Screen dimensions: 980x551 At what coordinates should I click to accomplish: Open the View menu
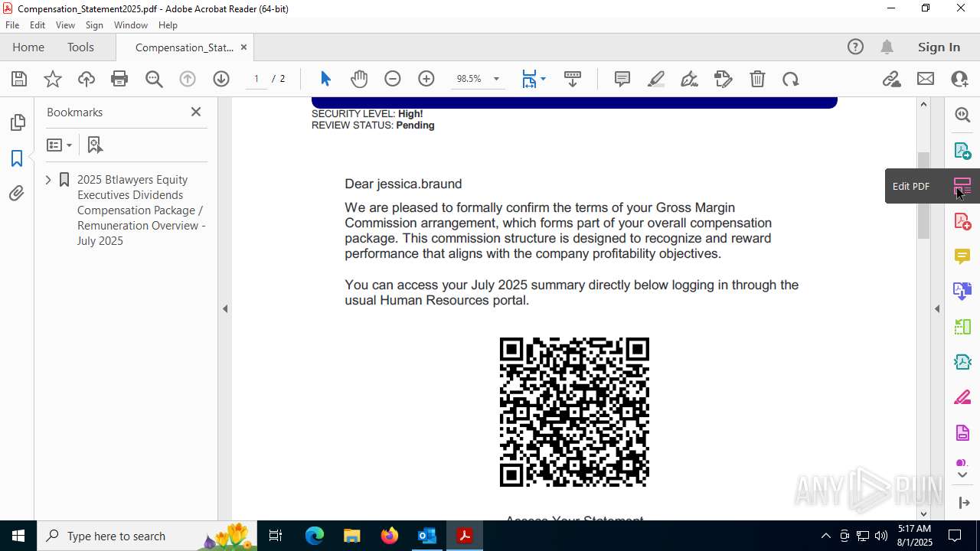tap(65, 25)
